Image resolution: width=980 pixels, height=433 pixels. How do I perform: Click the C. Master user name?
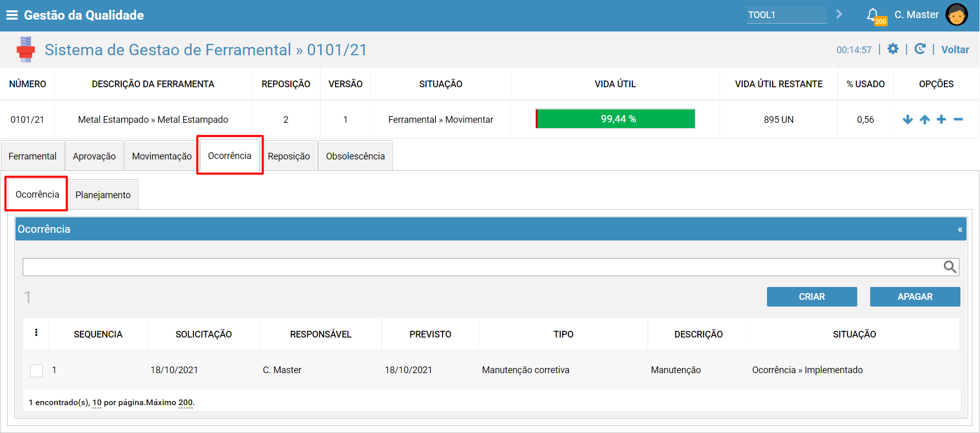point(917,14)
